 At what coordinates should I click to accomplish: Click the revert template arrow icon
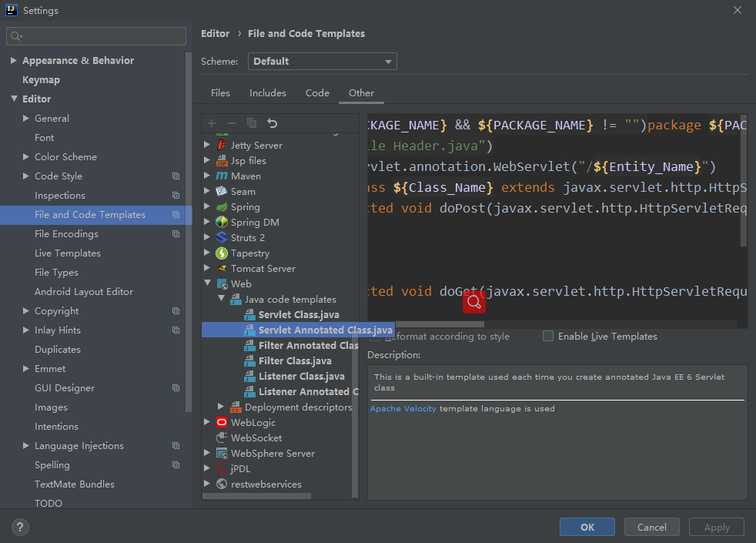click(272, 123)
